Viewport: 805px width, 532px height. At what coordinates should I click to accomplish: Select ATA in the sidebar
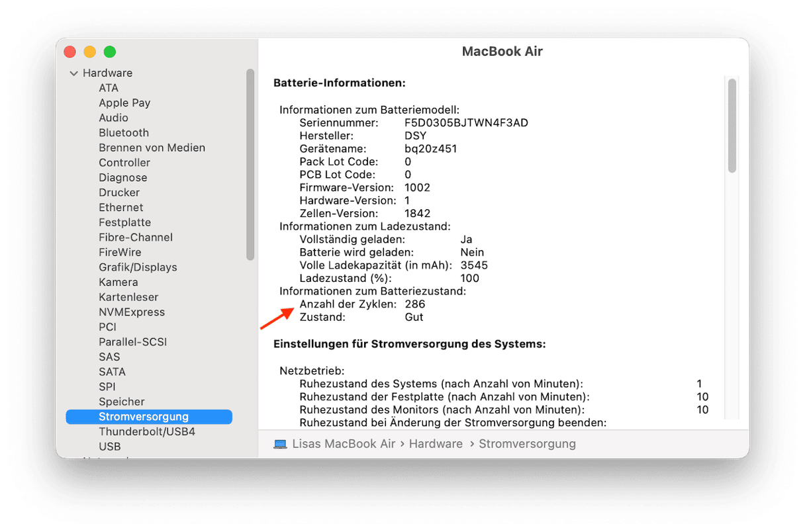point(109,88)
